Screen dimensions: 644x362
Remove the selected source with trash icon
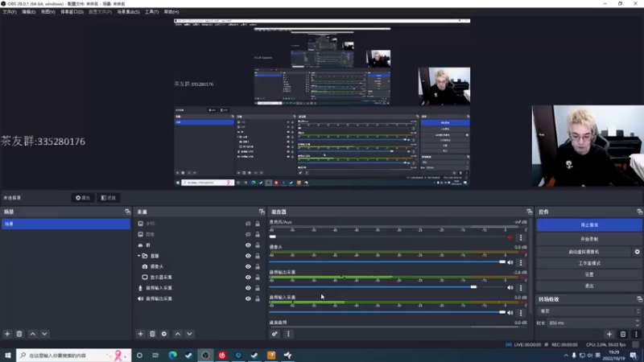[x=152, y=334]
